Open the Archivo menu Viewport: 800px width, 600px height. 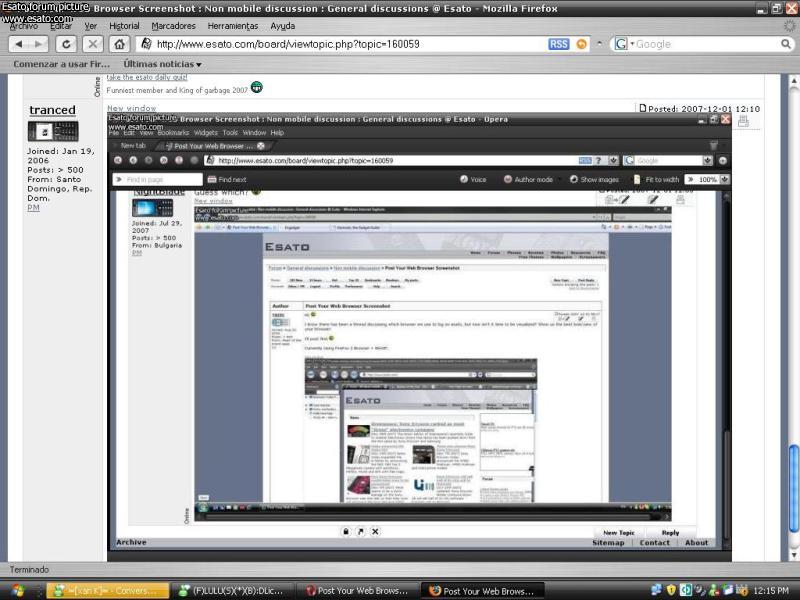(x=23, y=26)
